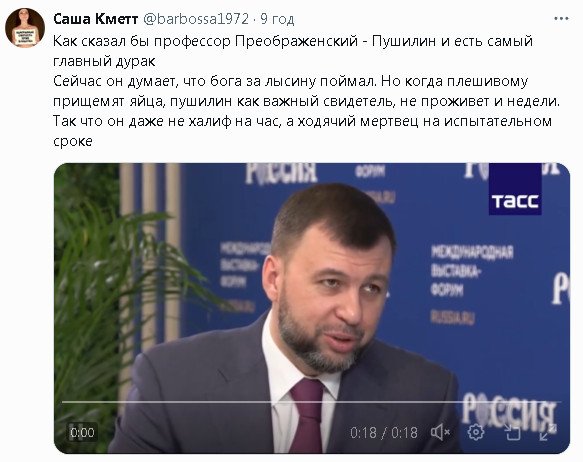This screenshot has width=583, height=462.
Task: Open video settings gear icon
Action: [476, 432]
